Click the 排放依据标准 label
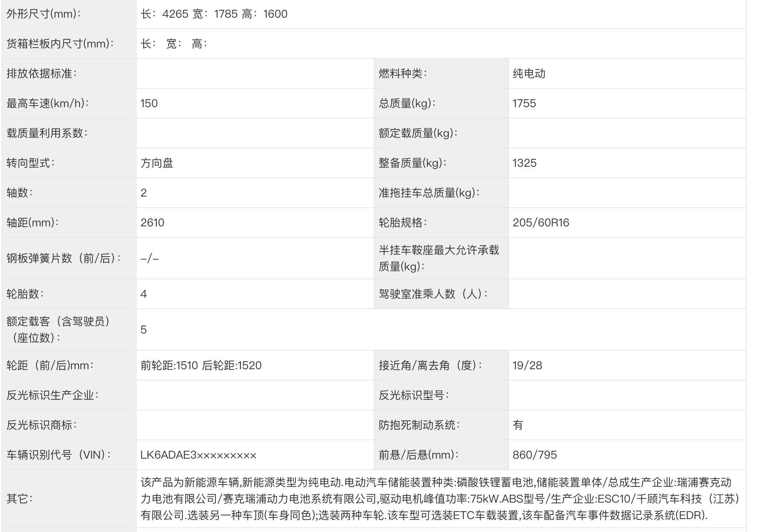Image resolution: width=758 pixels, height=532 pixels. [41, 73]
